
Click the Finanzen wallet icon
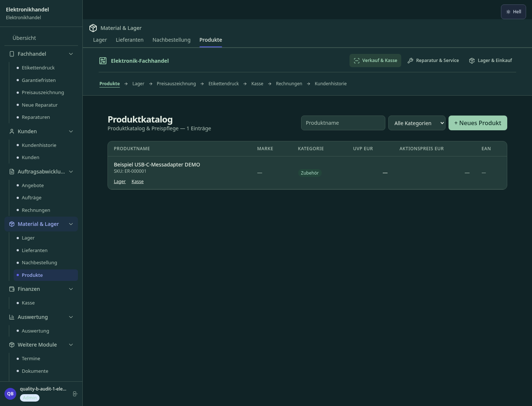pyautogui.click(x=12, y=289)
